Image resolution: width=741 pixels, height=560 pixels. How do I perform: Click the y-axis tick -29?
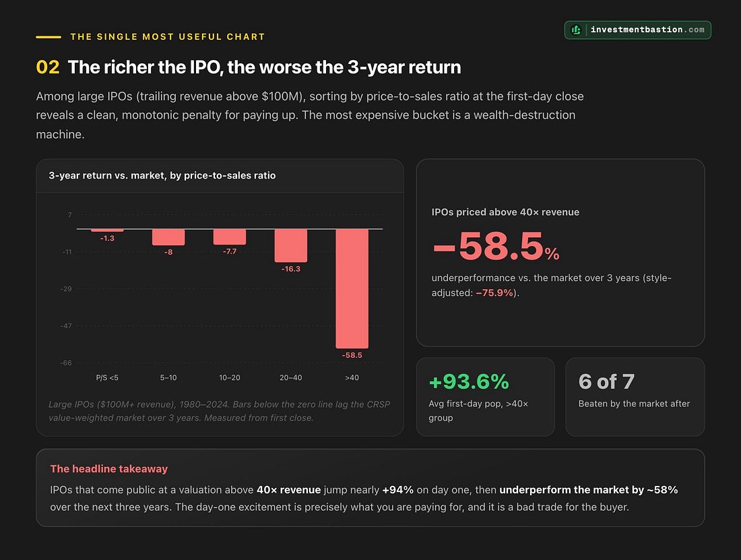[66, 288]
